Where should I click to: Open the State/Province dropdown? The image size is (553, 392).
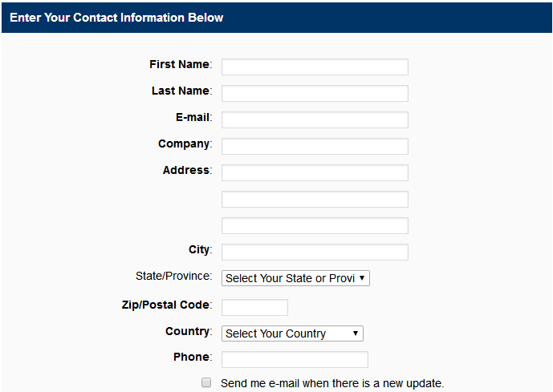pos(295,278)
